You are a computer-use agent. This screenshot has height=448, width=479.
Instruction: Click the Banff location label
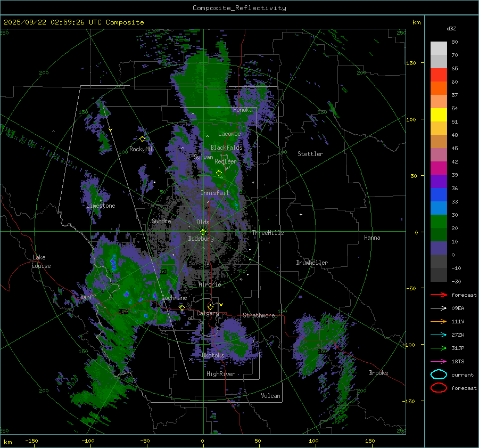tap(88, 297)
